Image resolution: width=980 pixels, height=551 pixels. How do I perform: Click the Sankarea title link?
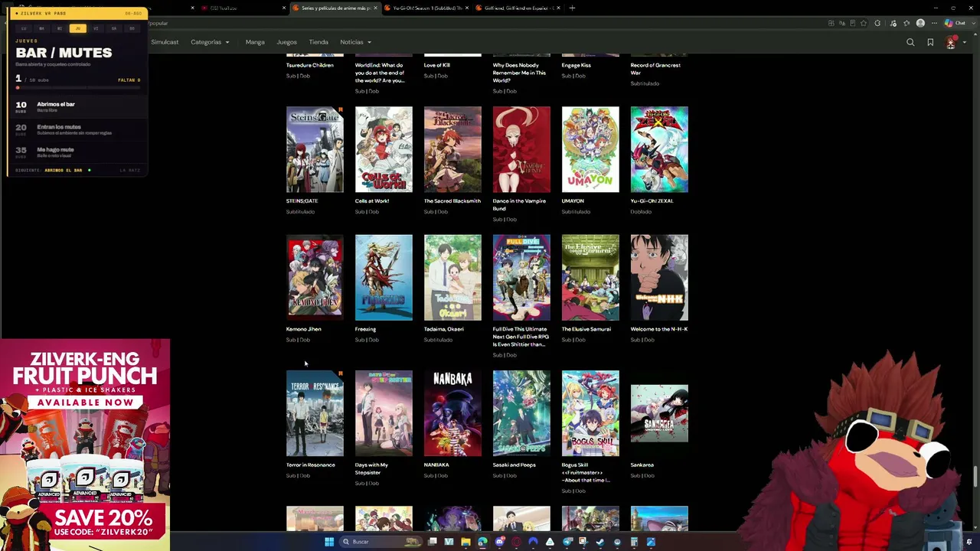coord(642,465)
